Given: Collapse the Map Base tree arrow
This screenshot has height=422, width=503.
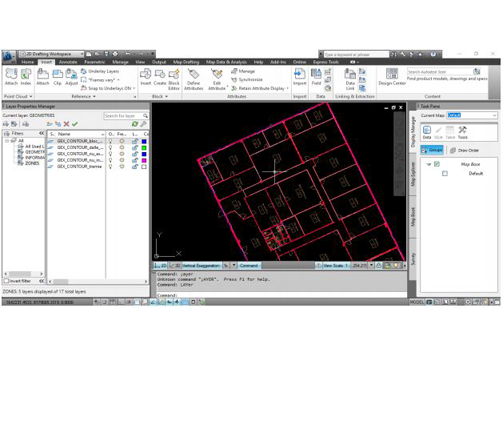Looking at the screenshot, I should 429,164.
